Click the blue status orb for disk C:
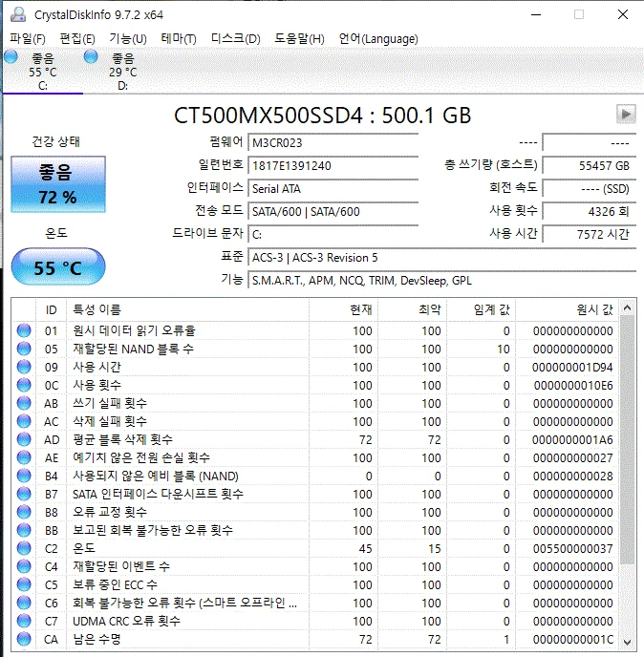 11,56
